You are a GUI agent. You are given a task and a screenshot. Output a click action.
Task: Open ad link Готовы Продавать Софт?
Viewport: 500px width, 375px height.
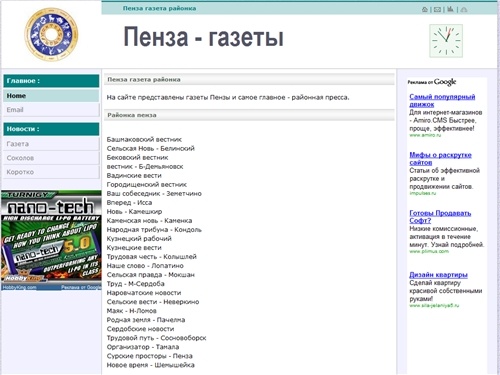[x=440, y=217]
